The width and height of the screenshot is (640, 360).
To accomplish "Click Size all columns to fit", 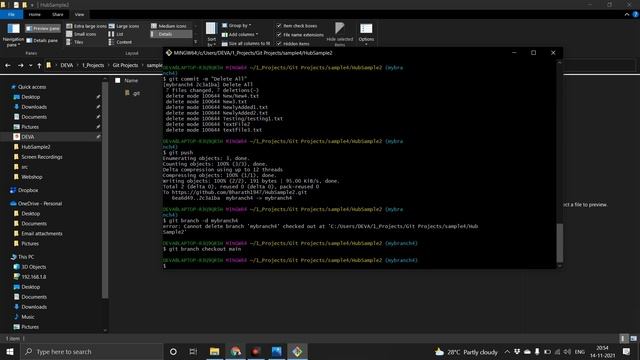I will [x=246, y=43].
